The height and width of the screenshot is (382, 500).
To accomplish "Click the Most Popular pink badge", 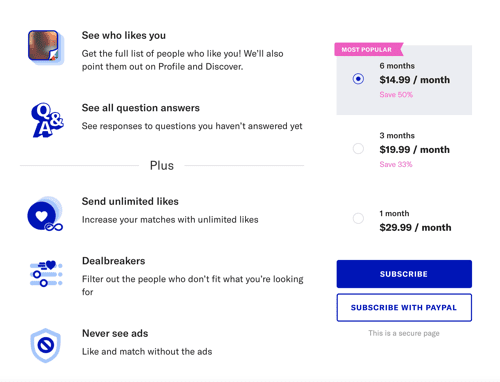I will pyautogui.click(x=369, y=49).
